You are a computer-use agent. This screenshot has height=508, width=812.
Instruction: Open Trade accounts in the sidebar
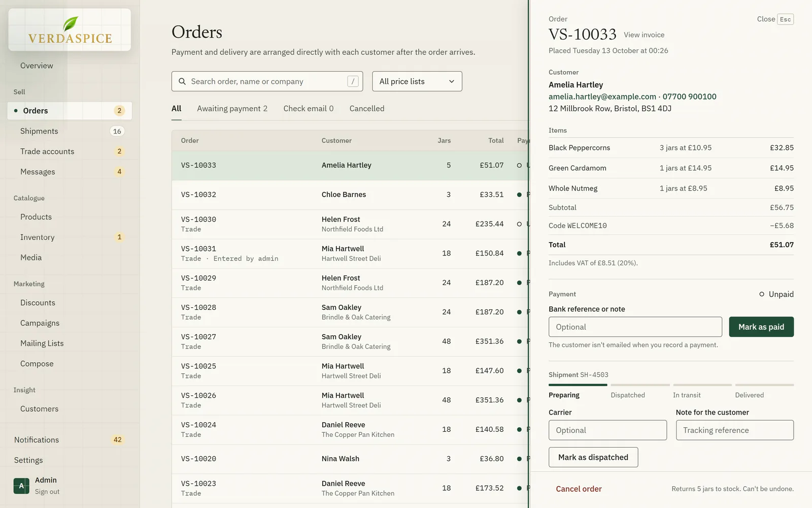[x=70, y=151]
